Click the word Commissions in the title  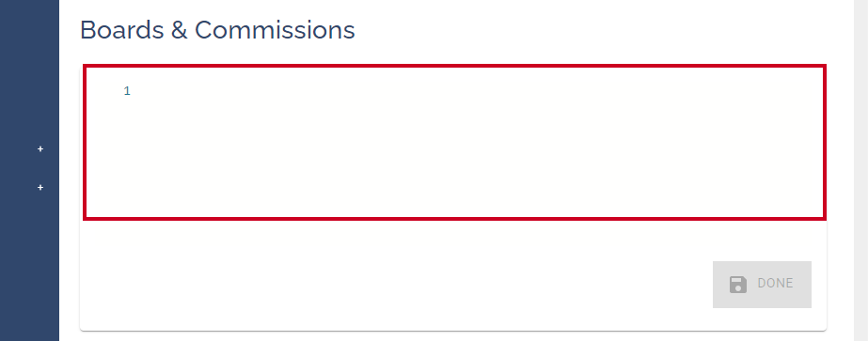pos(275,30)
